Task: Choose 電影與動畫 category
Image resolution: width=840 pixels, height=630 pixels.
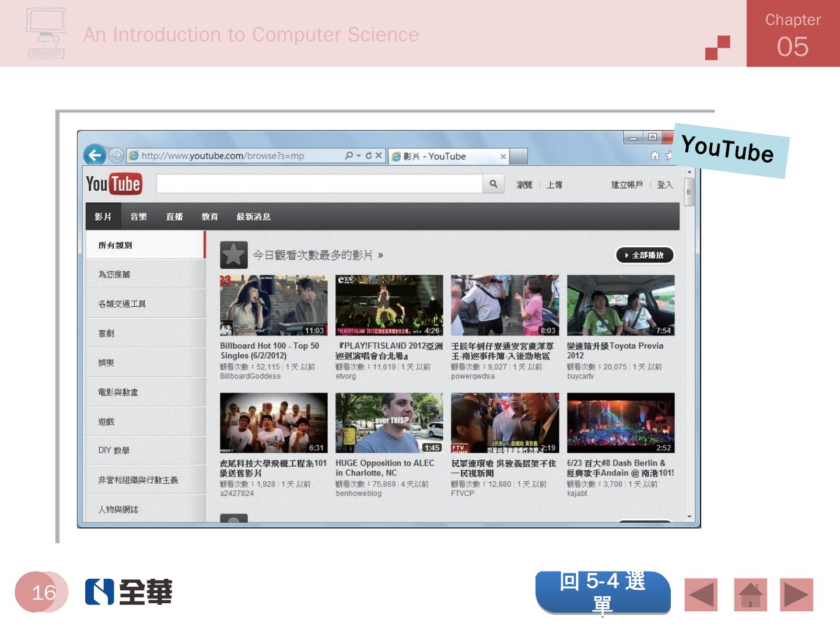Action: 146,392
